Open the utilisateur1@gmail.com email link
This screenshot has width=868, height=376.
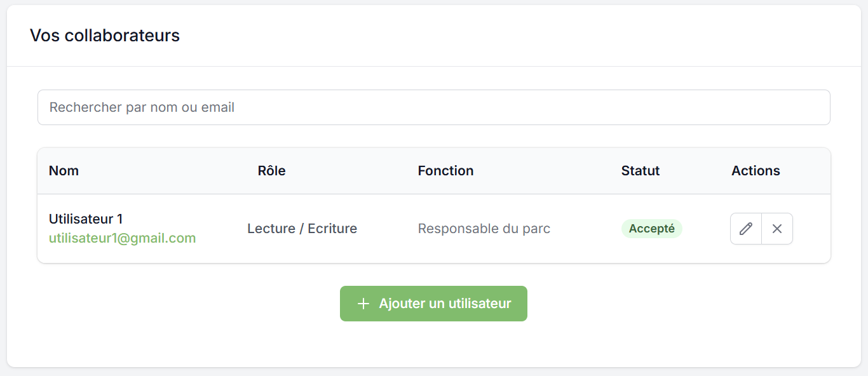(122, 238)
